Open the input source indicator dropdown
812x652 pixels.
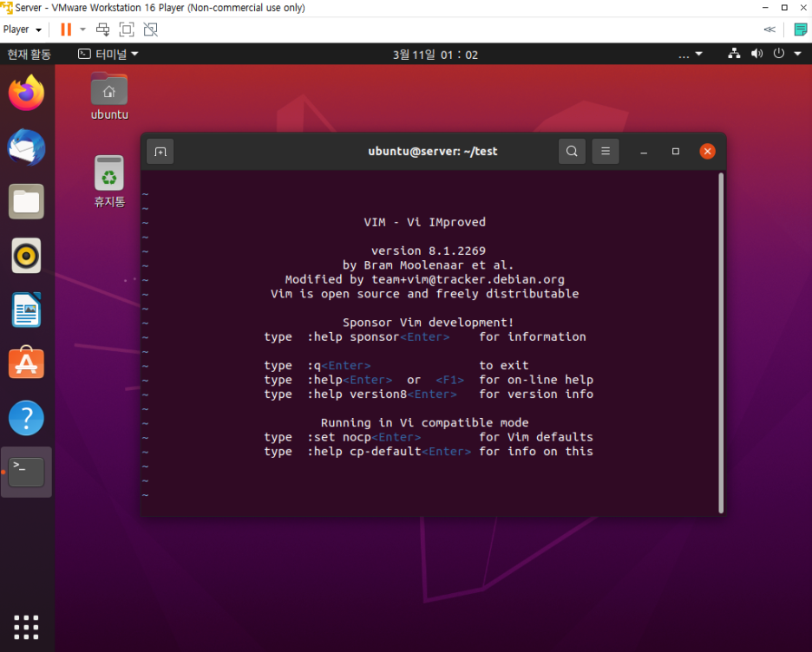(691, 54)
